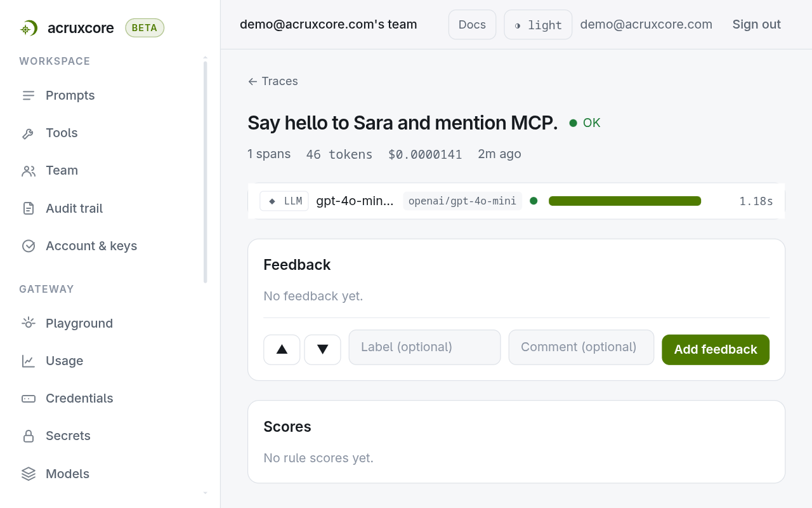Click the LLM span type badge
Image resolution: width=812 pixels, height=508 pixels.
(284, 201)
